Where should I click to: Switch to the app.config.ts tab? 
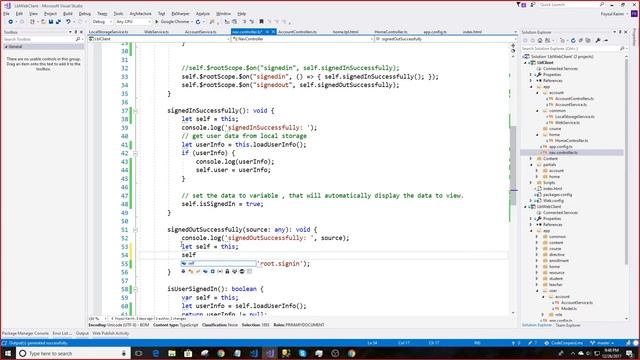coord(435,32)
